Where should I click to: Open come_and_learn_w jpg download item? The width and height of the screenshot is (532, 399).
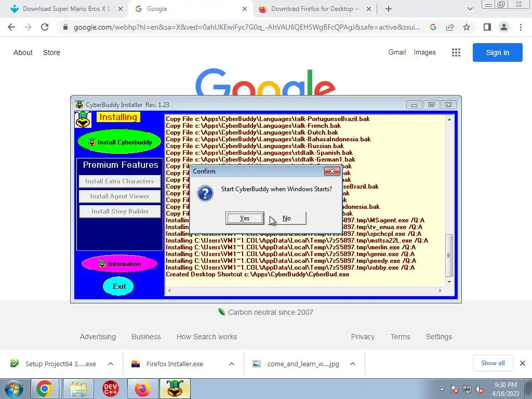[297, 364]
